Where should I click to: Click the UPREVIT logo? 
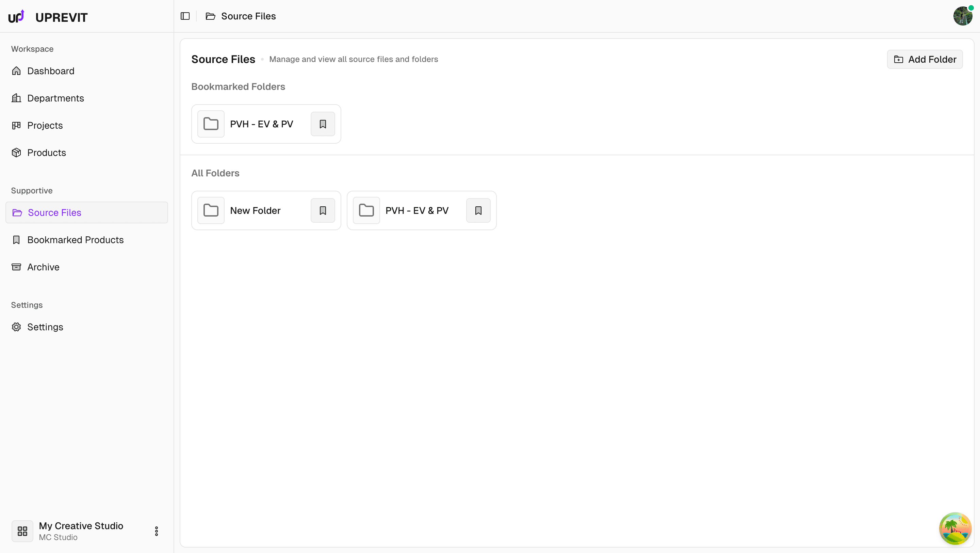click(x=48, y=16)
